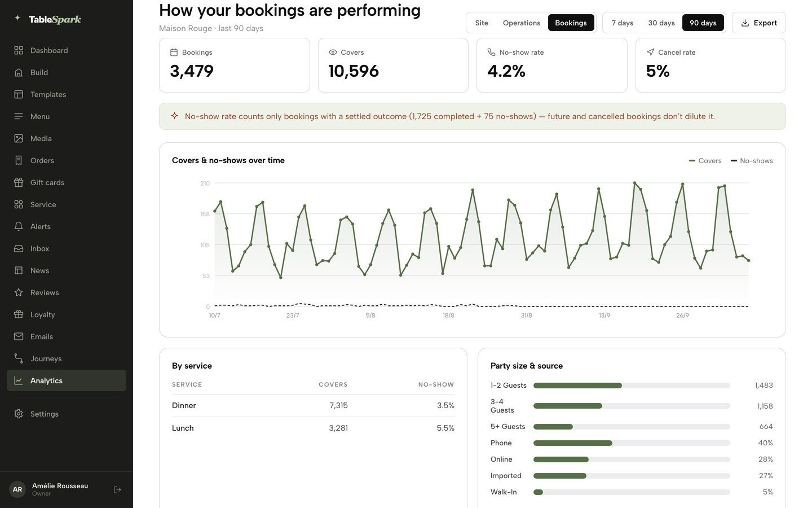The height and width of the screenshot is (508, 812).
Task: Click the SERVICE column header
Action: 187,384
